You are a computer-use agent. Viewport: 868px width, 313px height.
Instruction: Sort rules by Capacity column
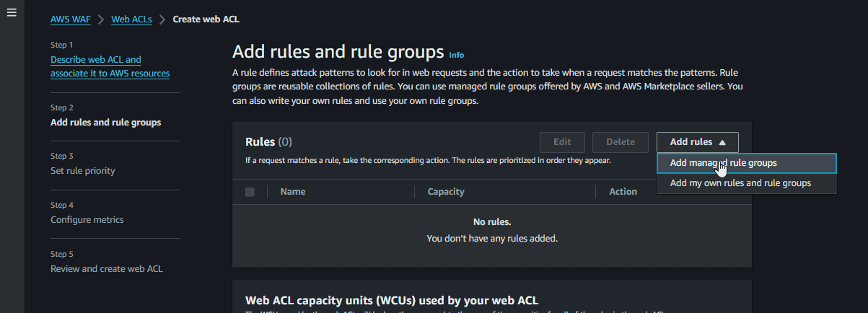point(446,192)
